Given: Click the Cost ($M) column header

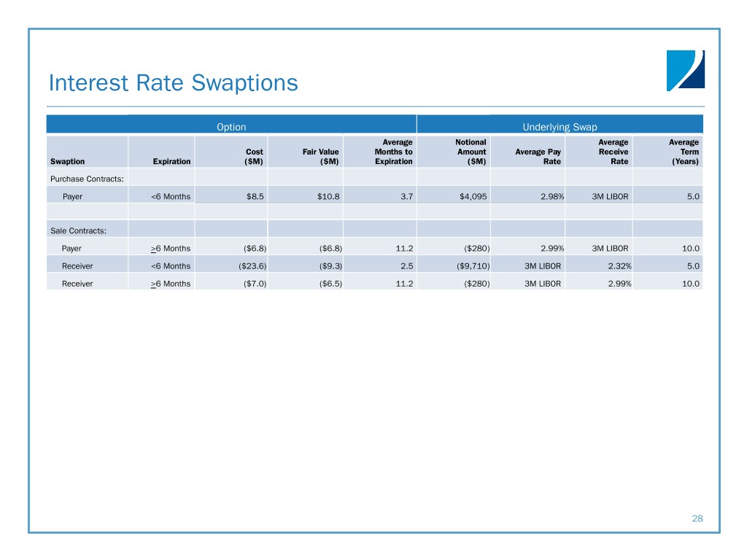Looking at the screenshot, I should point(254,157).
